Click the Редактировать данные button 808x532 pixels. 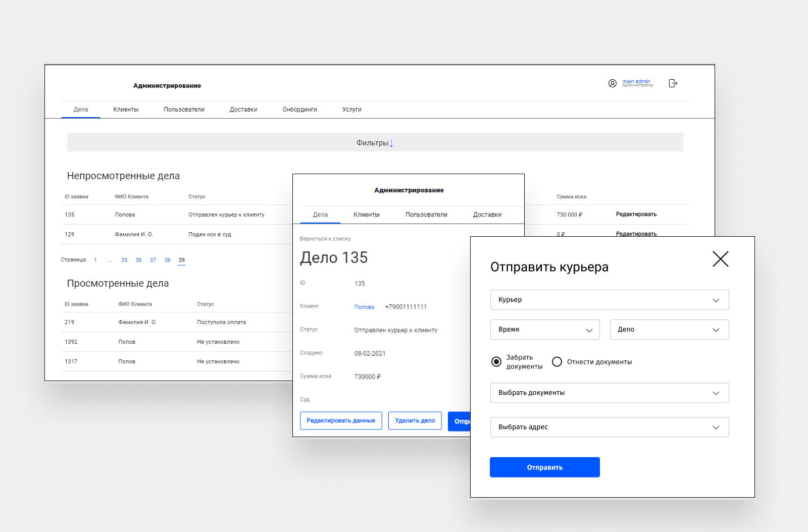click(x=341, y=420)
